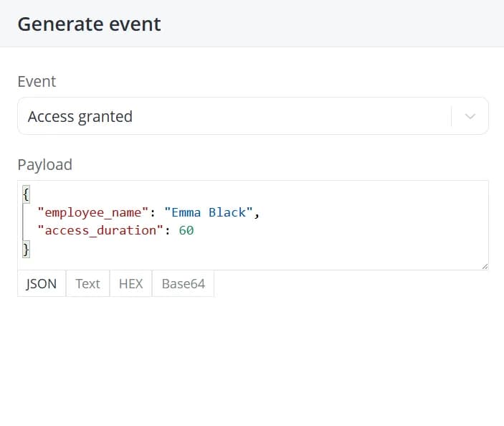504x426 pixels.
Task: Switch payload format to HEX tab
Action: point(130,283)
